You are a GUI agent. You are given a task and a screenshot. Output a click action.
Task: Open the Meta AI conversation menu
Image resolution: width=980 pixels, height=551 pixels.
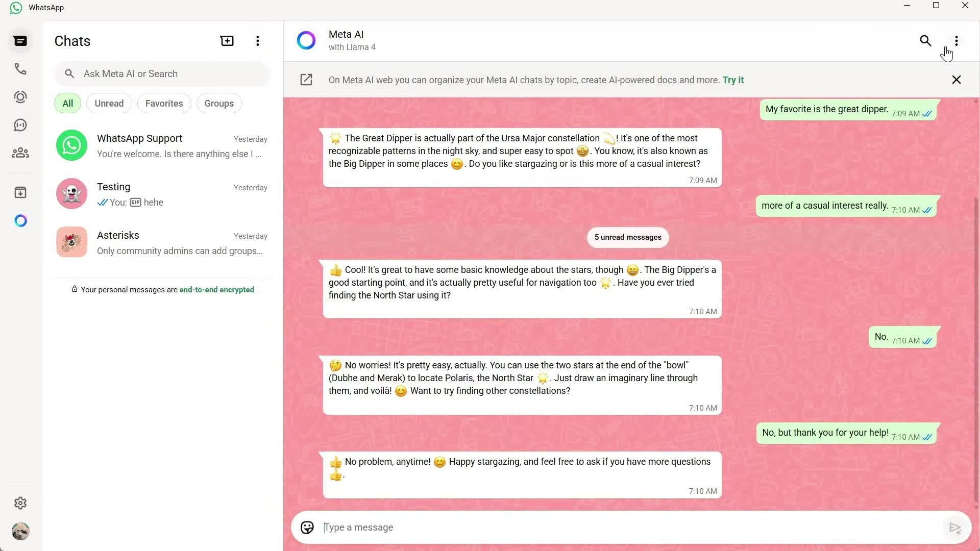pos(956,41)
